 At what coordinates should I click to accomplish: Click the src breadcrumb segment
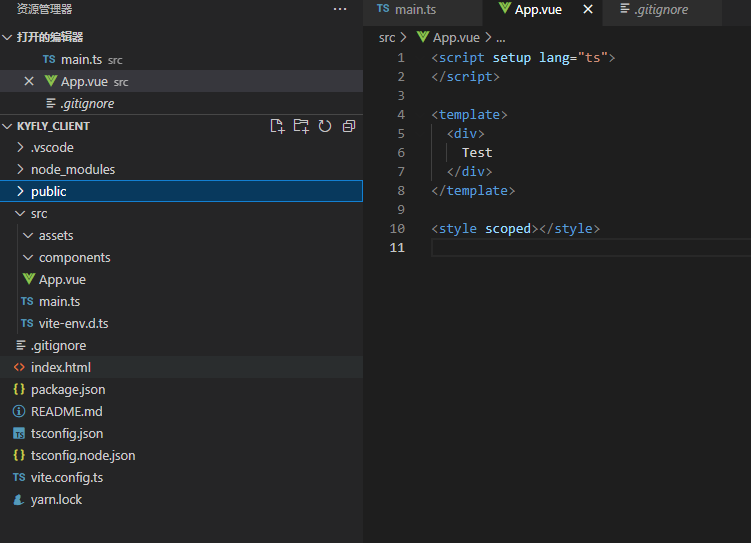pyautogui.click(x=387, y=37)
